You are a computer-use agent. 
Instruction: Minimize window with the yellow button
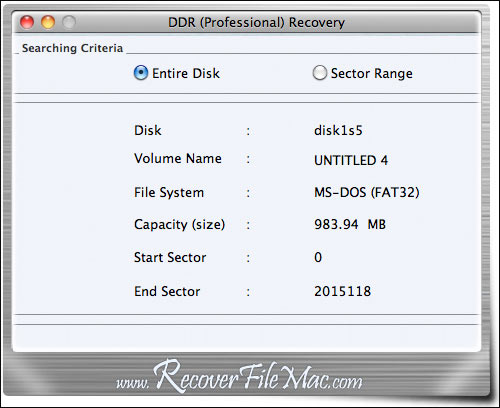(x=48, y=22)
